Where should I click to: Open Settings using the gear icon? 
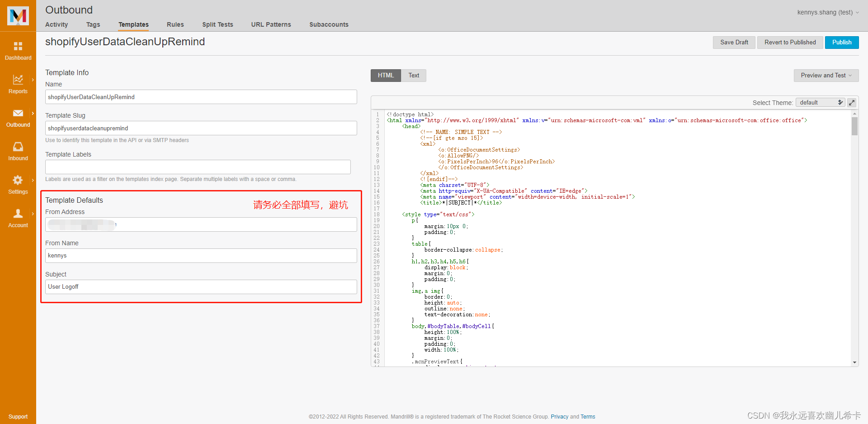[x=18, y=180]
